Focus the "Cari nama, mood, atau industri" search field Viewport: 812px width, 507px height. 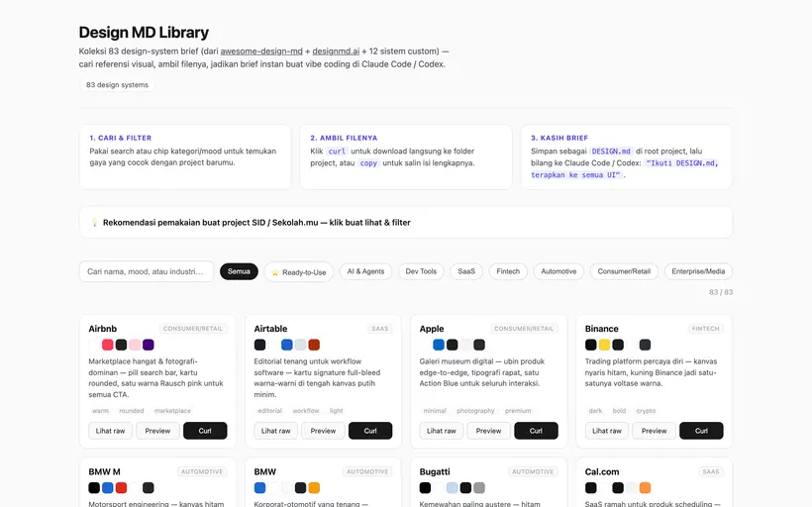pyautogui.click(x=147, y=271)
